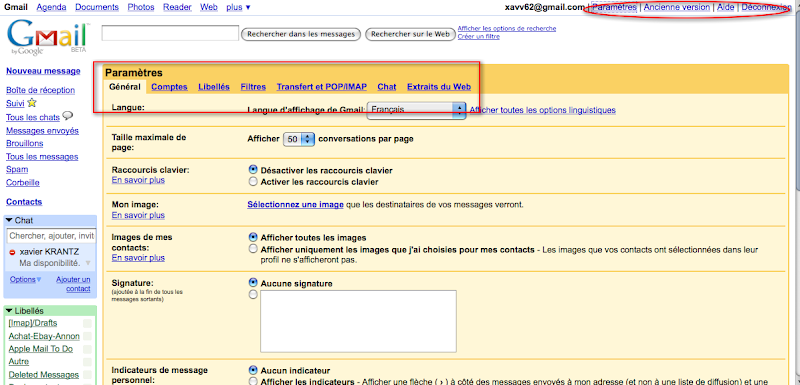Select Activer les raccourcis clavier
This screenshot has width=800, height=385.
tap(253, 181)
